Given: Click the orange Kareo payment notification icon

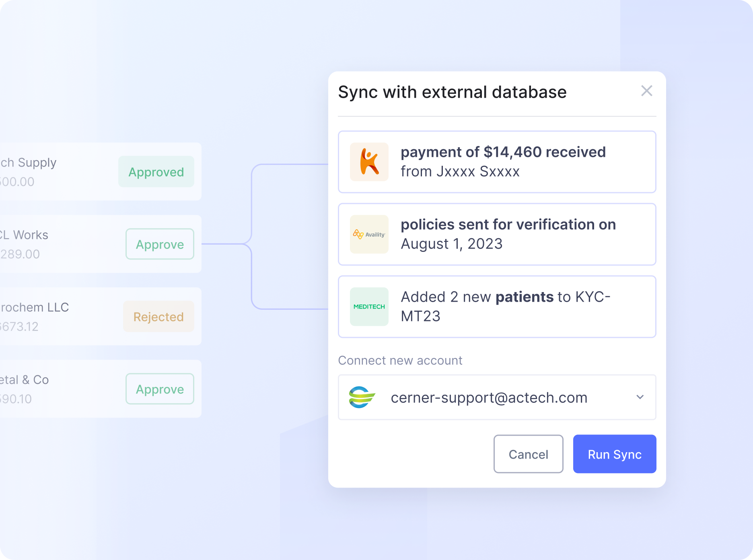Looking at the screenshot, I should [368, 161].
